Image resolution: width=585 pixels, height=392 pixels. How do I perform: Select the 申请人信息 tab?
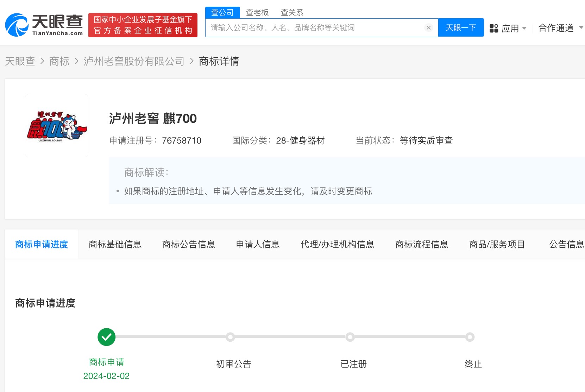pos(258,244)
